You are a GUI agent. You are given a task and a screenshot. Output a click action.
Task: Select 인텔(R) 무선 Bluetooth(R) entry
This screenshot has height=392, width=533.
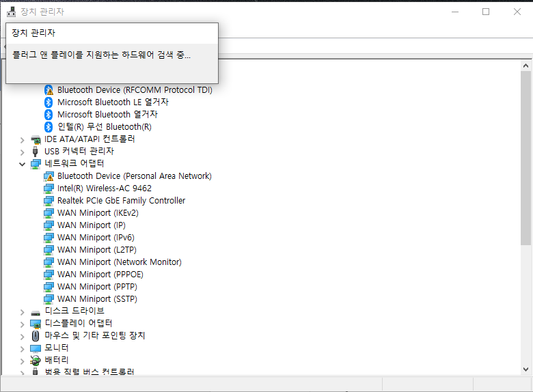105,127
